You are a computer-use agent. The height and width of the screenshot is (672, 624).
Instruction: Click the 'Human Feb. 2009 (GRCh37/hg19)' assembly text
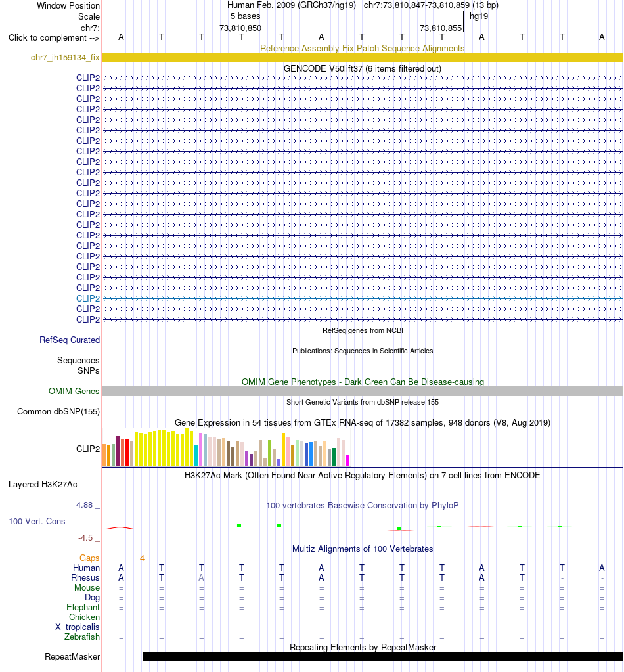(x=292, y=5)
